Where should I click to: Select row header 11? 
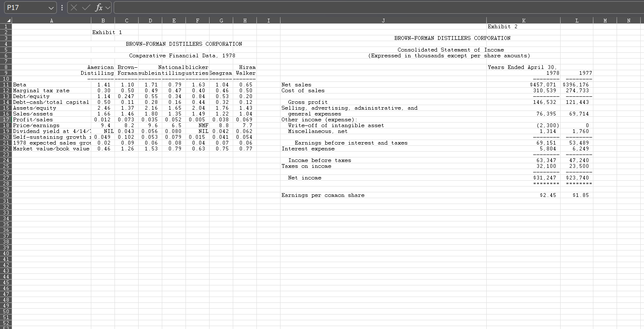5,84
